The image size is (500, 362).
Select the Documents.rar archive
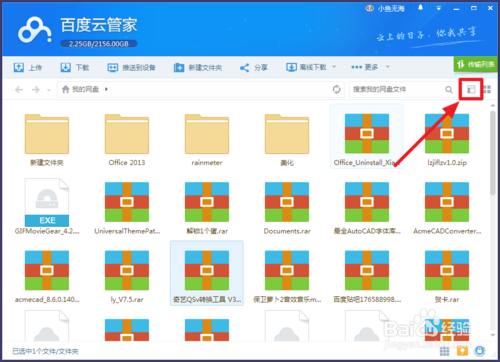[x=287, y=207]
